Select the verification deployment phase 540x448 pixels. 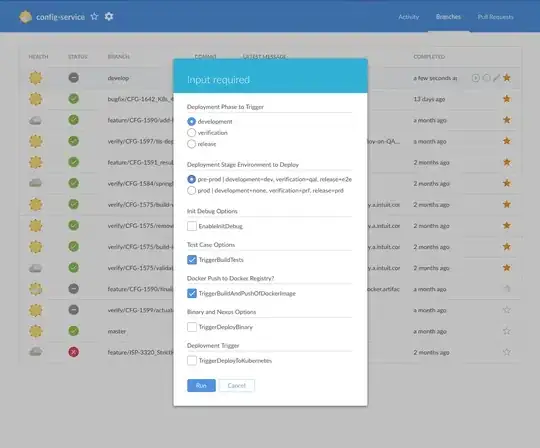click(x=191, y=133)
